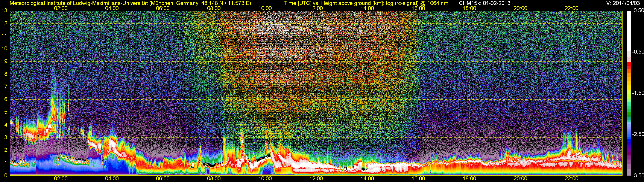The width and height of the screenshot is (644, 182).
Task: Click the height axis label '3.'
Action: [6, 137]
